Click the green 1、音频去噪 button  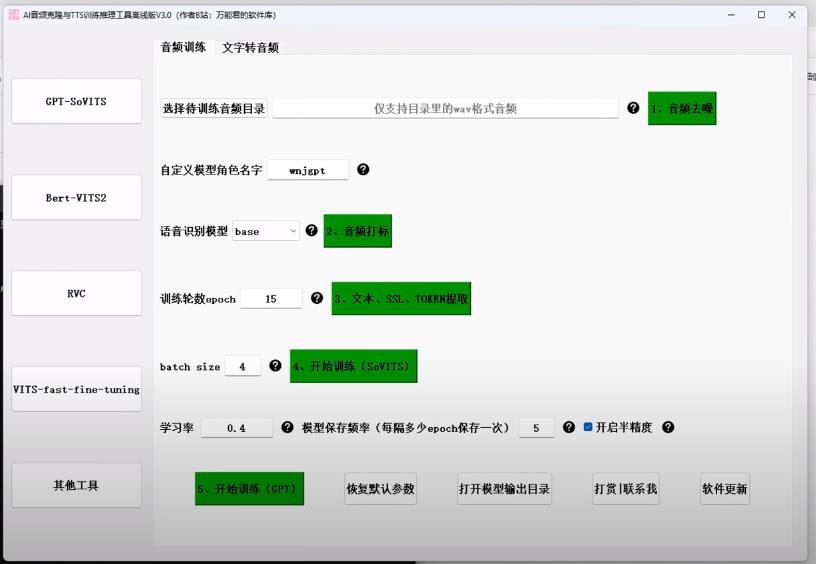[x=682, y=108]
